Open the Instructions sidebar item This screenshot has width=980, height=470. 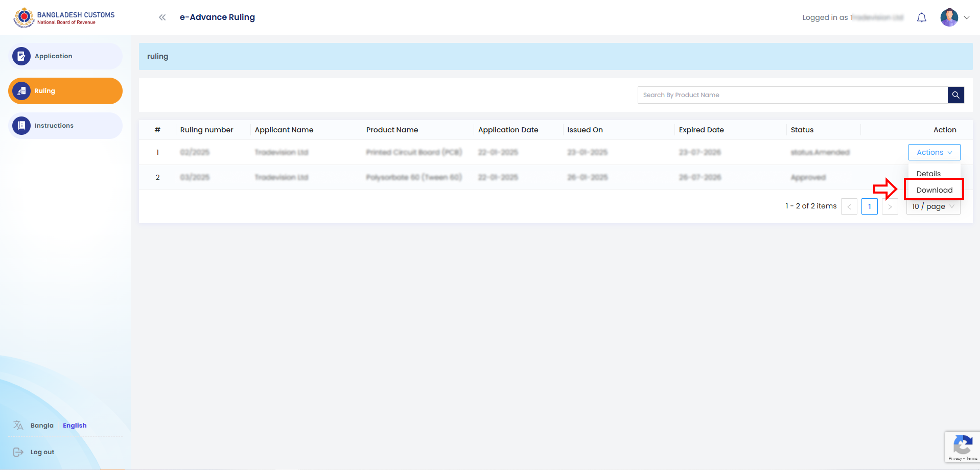[x=65, y=126]
